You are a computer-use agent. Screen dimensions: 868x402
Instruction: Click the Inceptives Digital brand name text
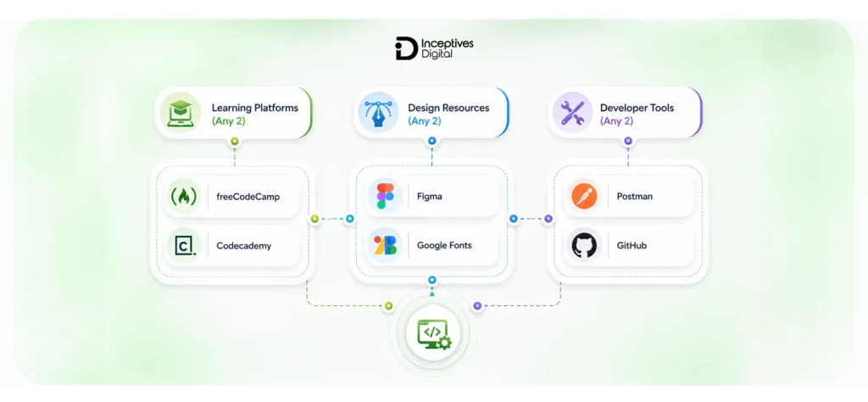[448, 48]
